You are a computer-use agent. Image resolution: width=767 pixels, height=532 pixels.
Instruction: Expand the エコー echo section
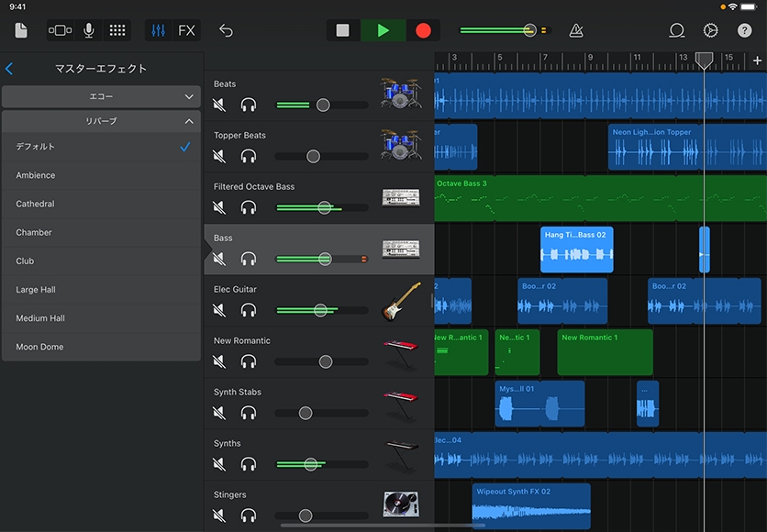pos(101,96)
